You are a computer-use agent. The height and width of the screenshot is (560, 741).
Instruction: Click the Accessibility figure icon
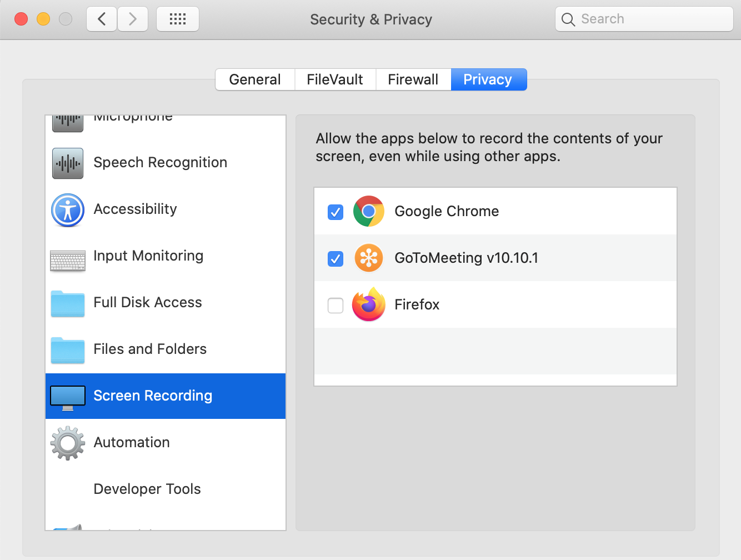[x=68, y=210]
